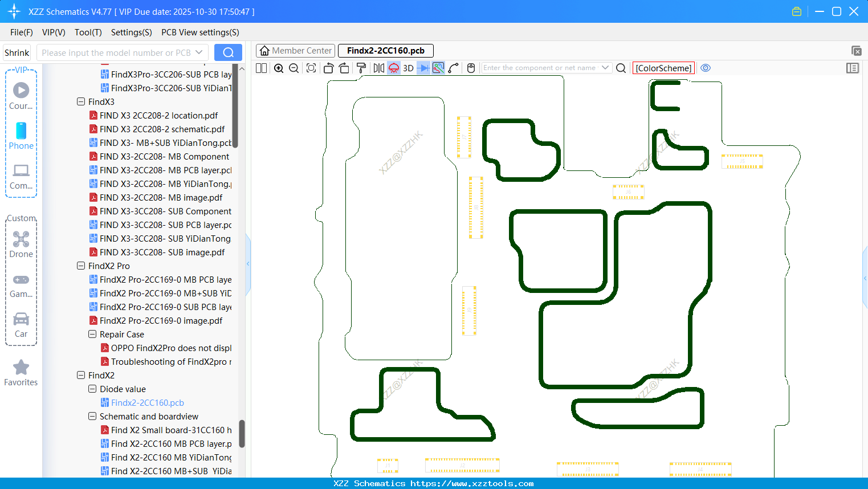Click the blue search button

(x=228, y=52)
